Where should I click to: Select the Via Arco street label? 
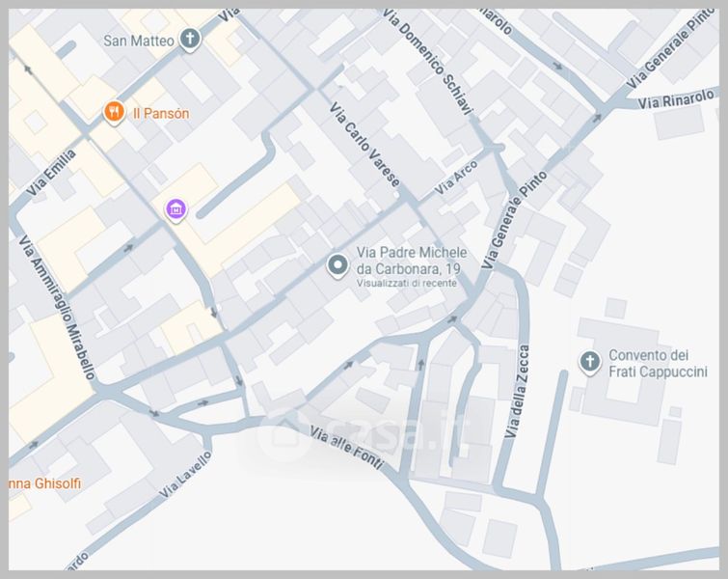click(x=455, y=178)
